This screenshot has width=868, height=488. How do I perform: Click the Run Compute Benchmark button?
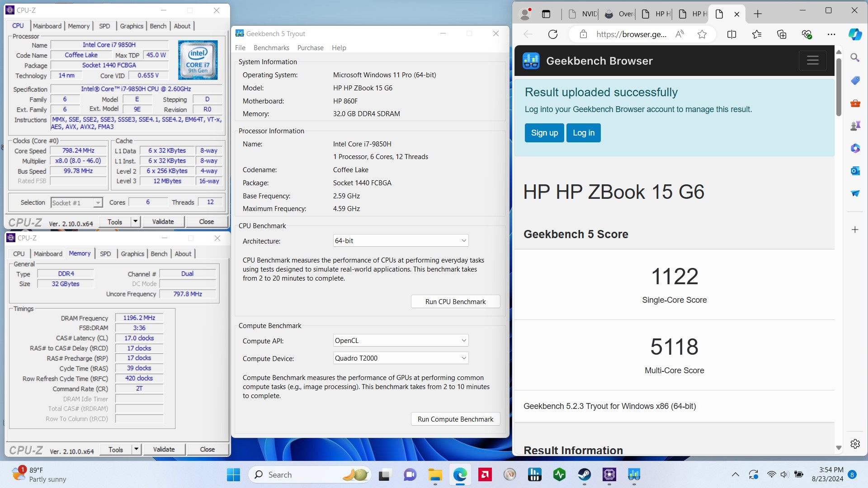click(x=455, y=419)
